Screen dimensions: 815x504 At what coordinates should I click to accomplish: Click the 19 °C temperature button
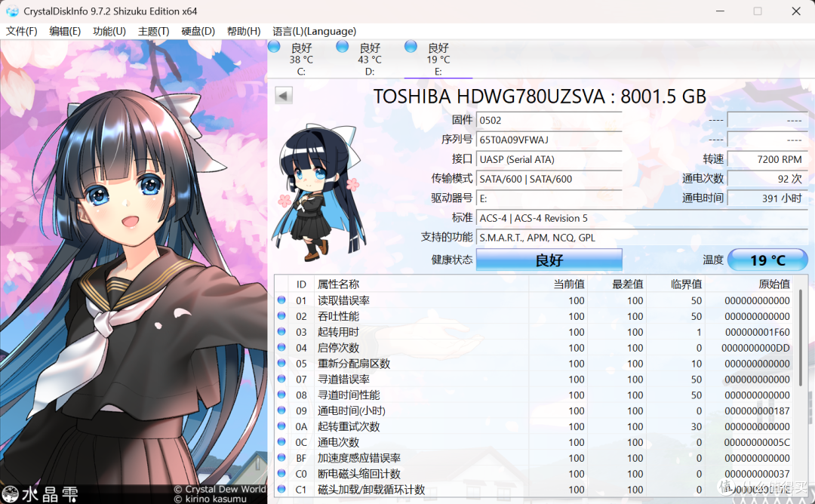pos(767,260)
